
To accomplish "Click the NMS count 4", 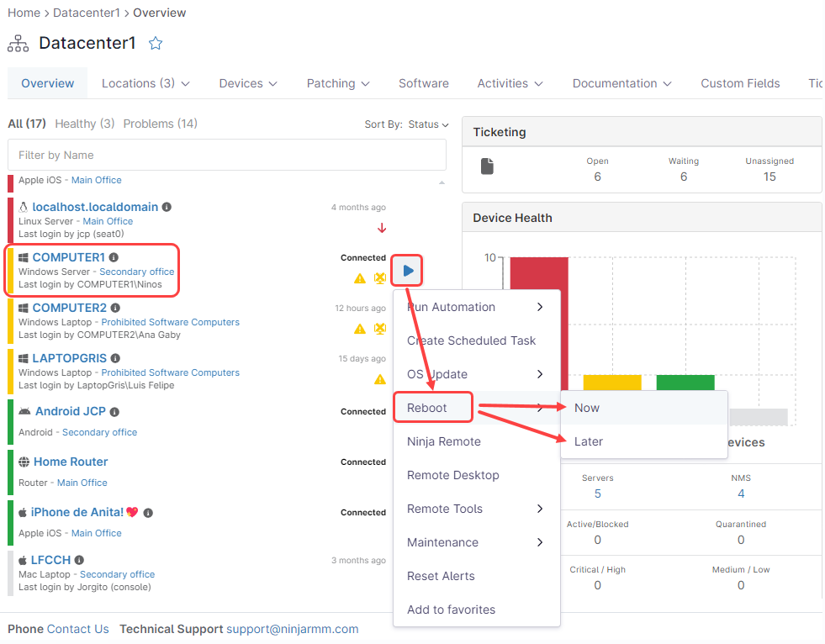I will pyautogui.click(x=741, y=494).
